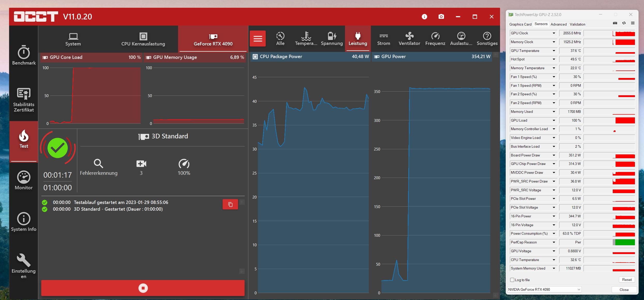Click the shader complexity icon labeled 3
The image size is (644, 300).
(x=141, y=164)
